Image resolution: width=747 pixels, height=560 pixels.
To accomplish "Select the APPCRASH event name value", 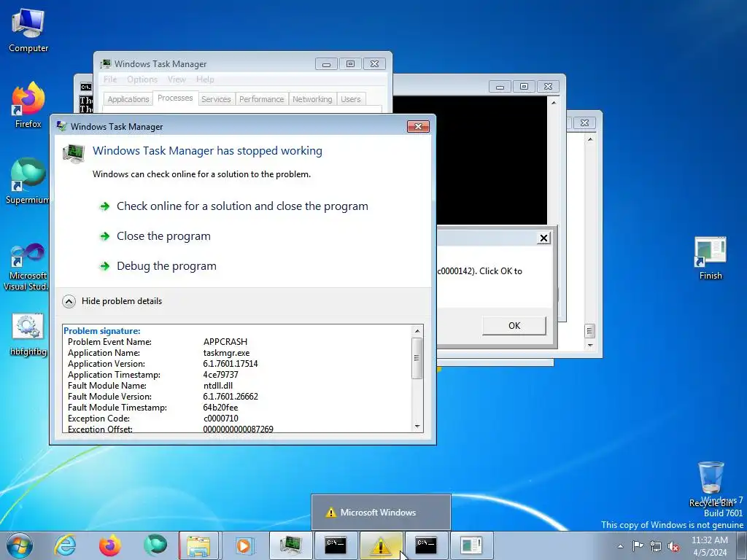I will (x=225, y=342).
